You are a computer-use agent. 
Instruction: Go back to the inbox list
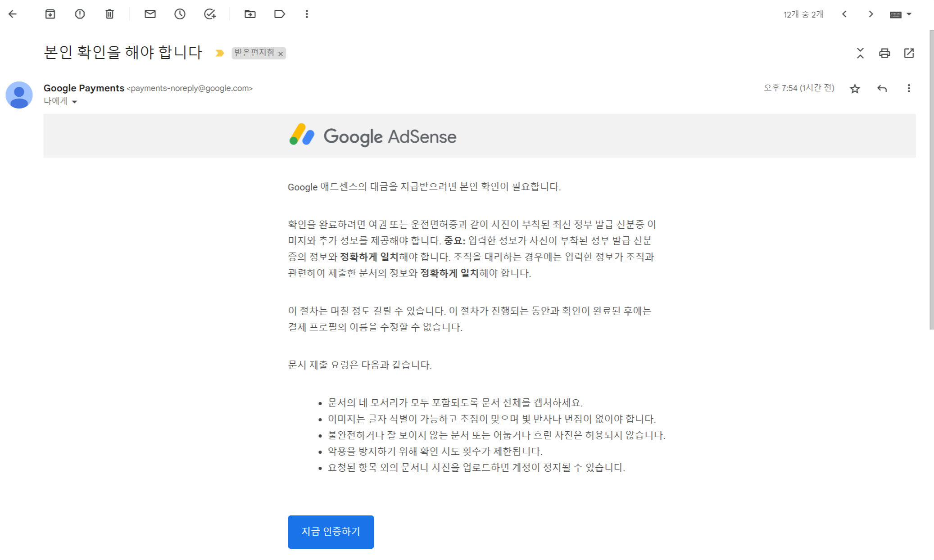[x=13, y=14]
